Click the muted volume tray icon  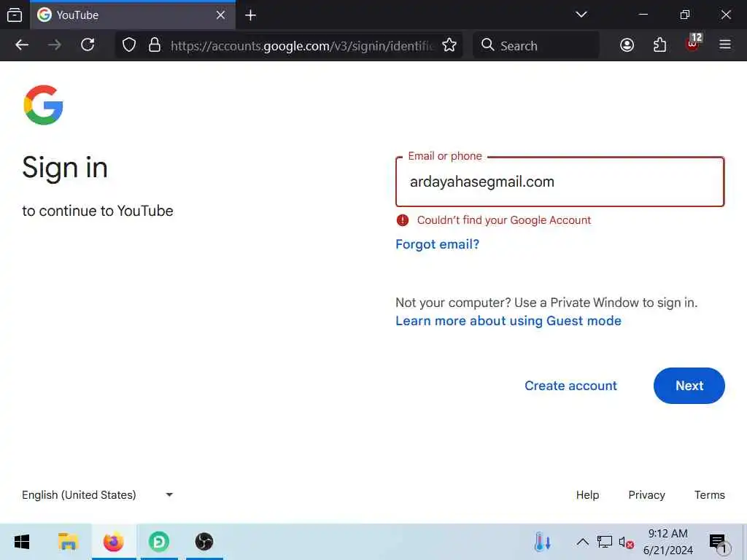626,542
